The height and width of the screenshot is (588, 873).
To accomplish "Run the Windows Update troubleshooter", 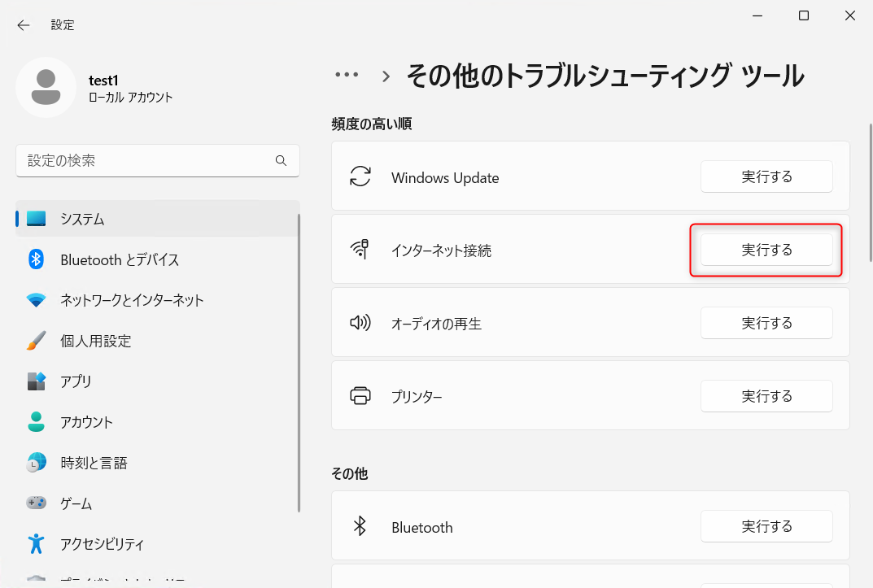I will [766, 176].
